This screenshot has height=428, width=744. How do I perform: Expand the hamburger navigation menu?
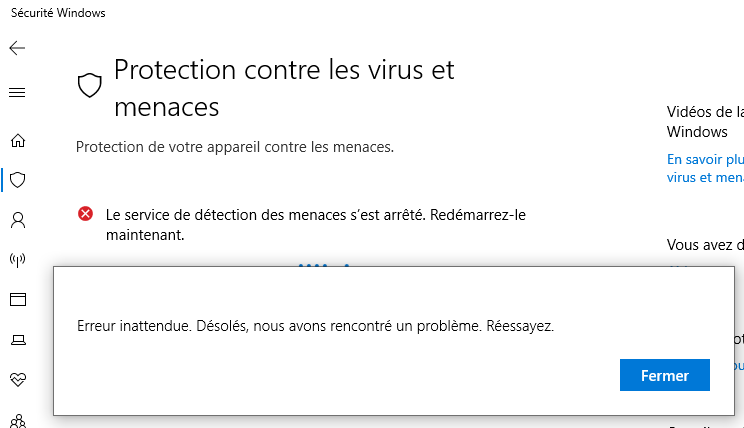17,93
